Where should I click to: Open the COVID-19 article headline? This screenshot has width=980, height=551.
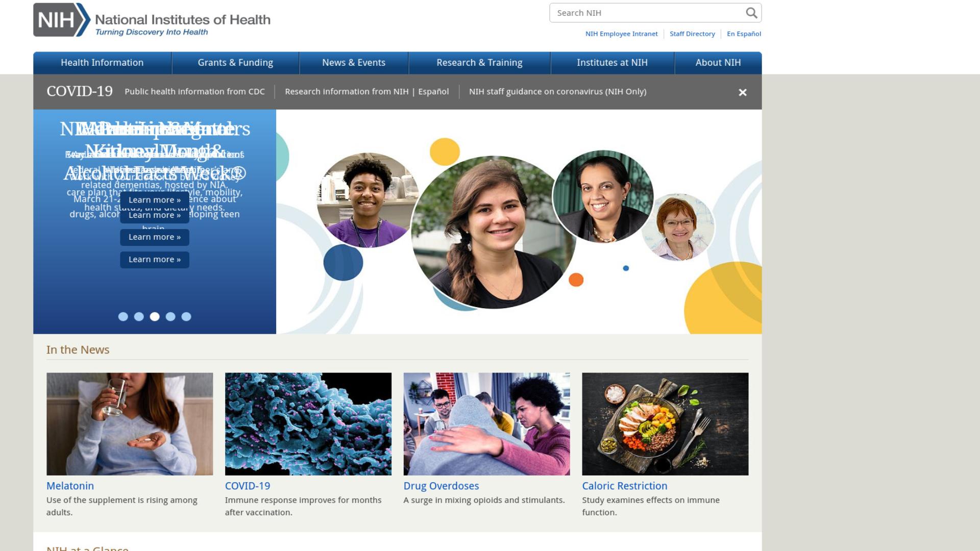point(248,486)
